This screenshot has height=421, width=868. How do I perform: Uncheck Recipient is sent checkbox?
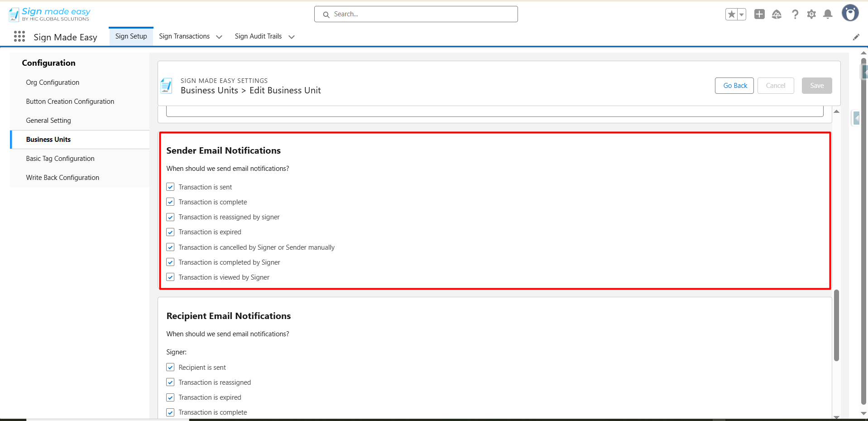click(x=170, y=368)
